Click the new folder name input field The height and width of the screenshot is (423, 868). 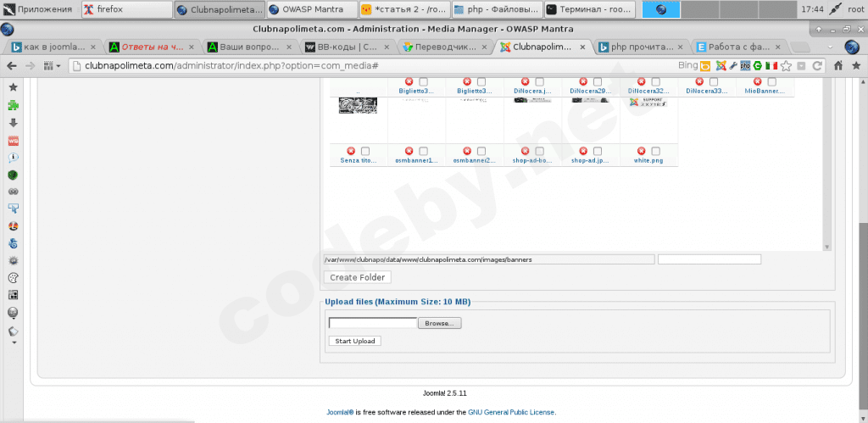[709, 259]
